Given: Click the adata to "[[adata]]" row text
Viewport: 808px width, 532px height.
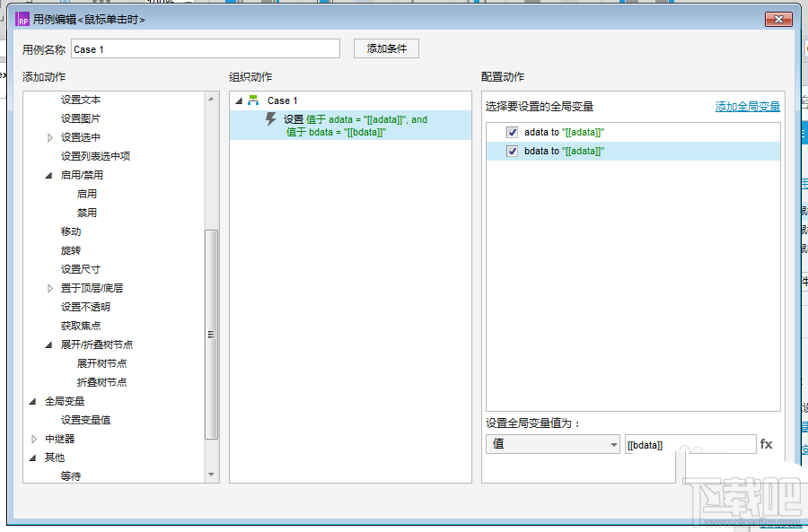Looking at the screenshot, I should tap(565, 133).
